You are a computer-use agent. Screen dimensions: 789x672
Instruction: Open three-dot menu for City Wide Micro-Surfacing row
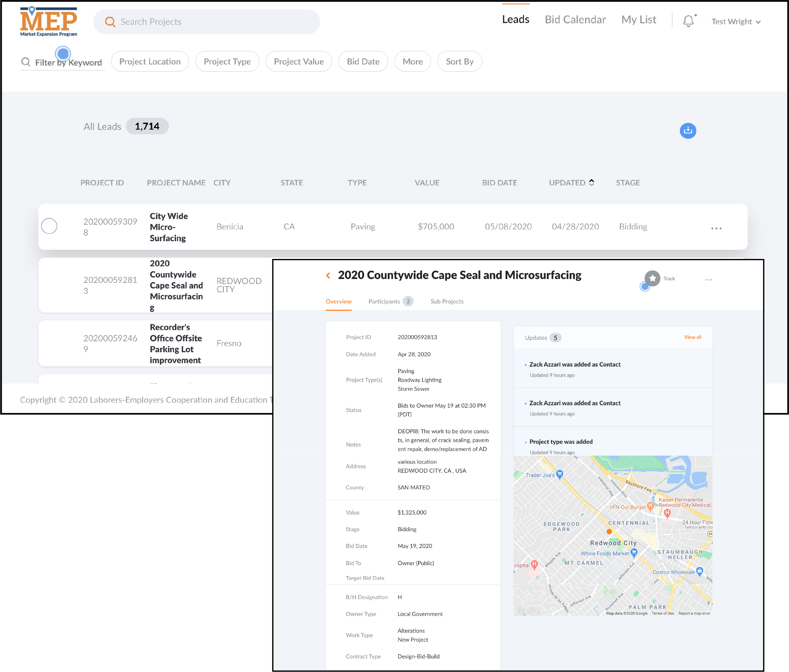coord(716,228)
